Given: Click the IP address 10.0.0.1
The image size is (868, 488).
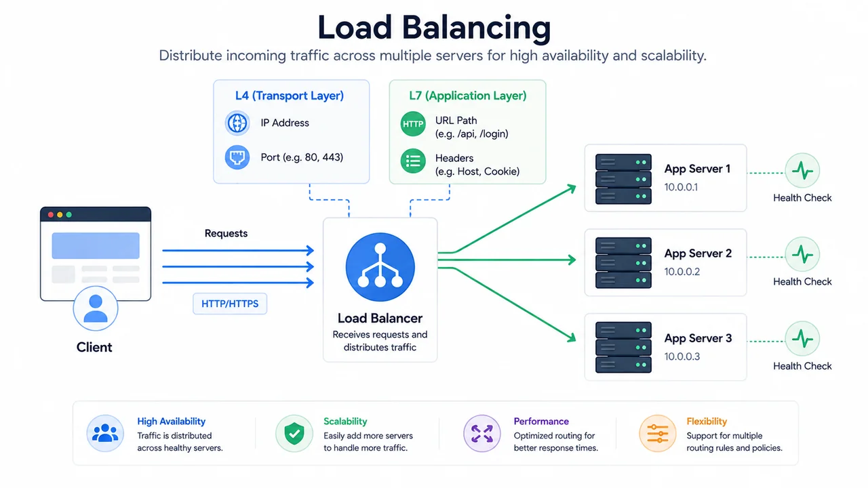Looking at the screenshot, I should click(681, 187).
